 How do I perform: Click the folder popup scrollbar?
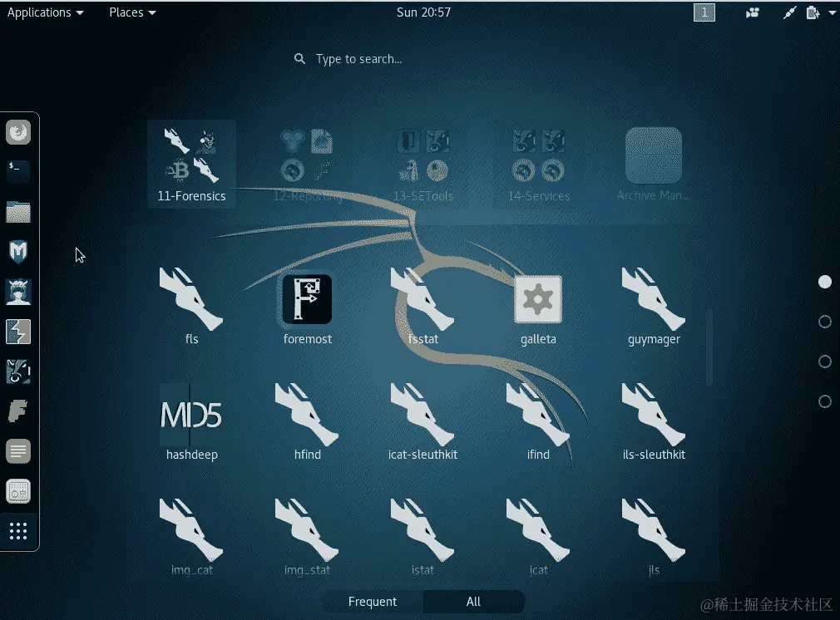pos(709,347)
